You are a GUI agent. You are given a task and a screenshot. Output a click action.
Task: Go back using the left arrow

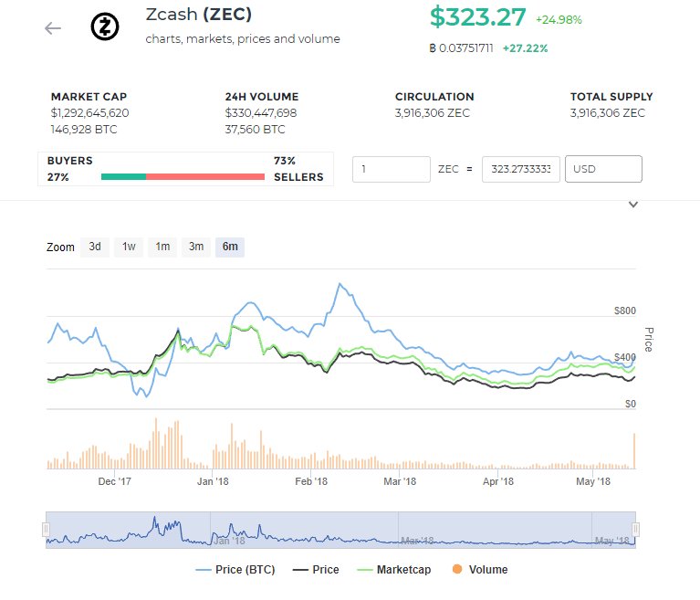click(x=53, y=28)
